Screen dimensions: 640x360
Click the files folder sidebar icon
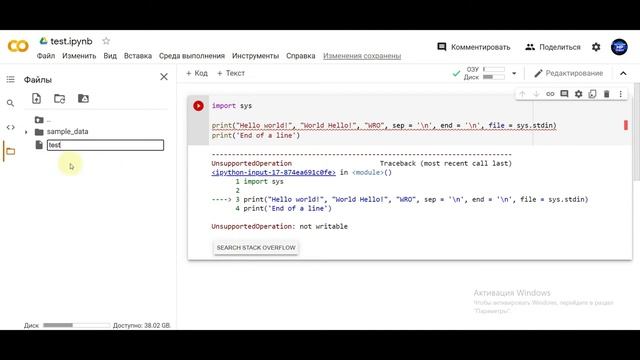point(11,151)
